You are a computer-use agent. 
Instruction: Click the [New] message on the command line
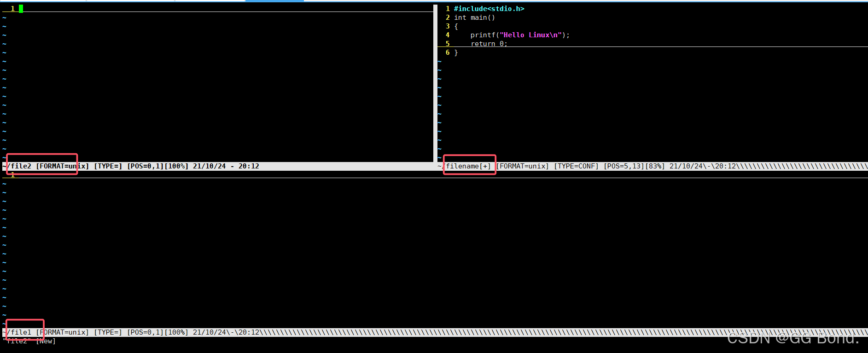point(46,341)
